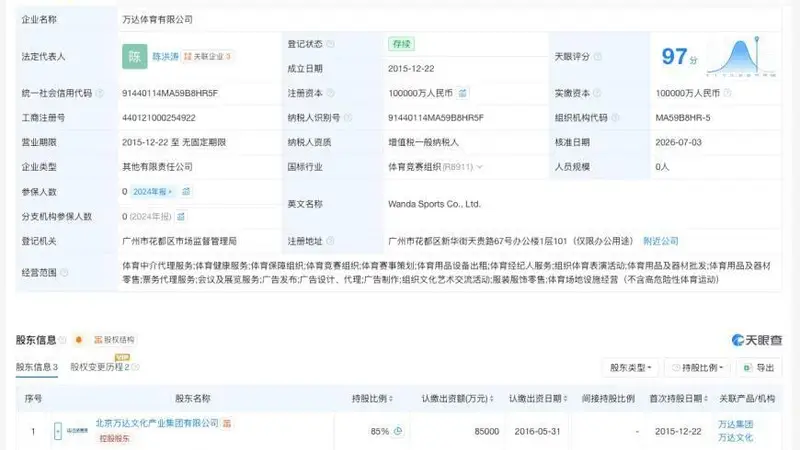Click the help icon beside 组织机构代码

(x=615, y=118)
